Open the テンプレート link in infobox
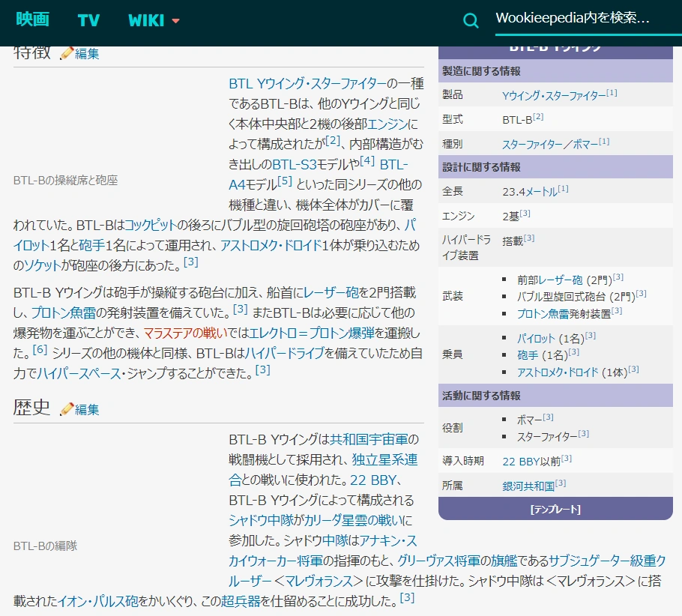Image resolution: width=682 pixels, height=616 pixels. [555, 510]
